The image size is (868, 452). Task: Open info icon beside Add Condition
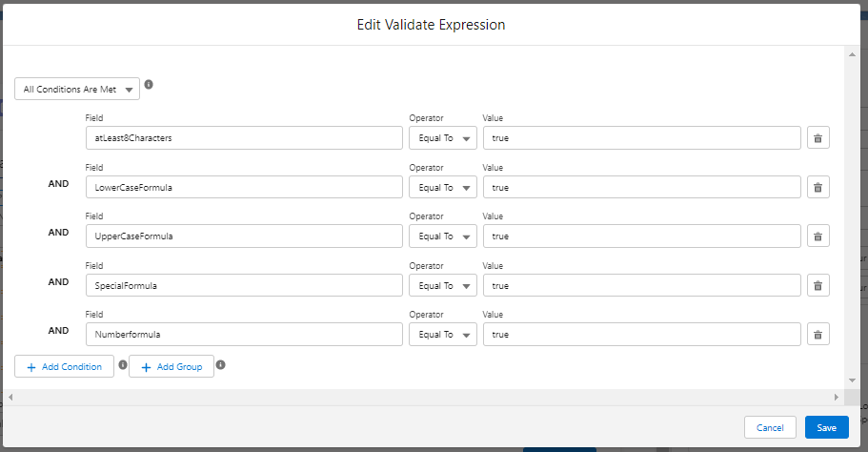123,364
